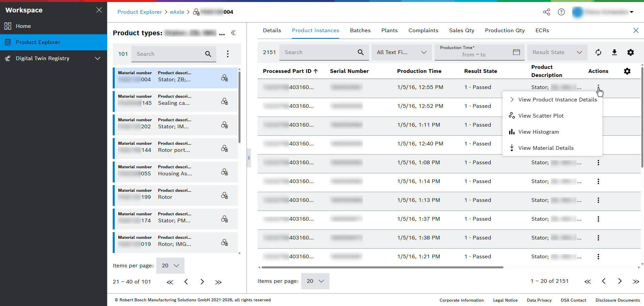
Task: Open product icon for Stator; IM... 202
Action: 224,125
